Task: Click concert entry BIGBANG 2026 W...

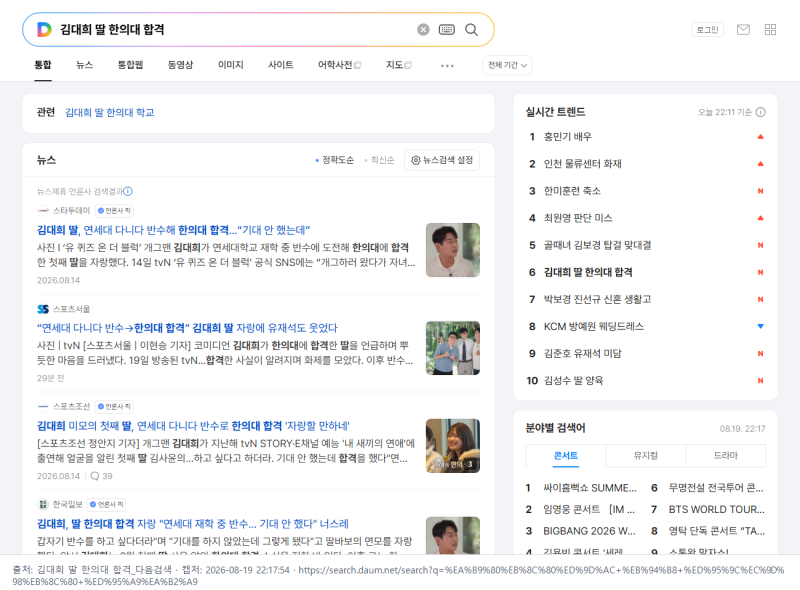Action: tap(589, 531)
